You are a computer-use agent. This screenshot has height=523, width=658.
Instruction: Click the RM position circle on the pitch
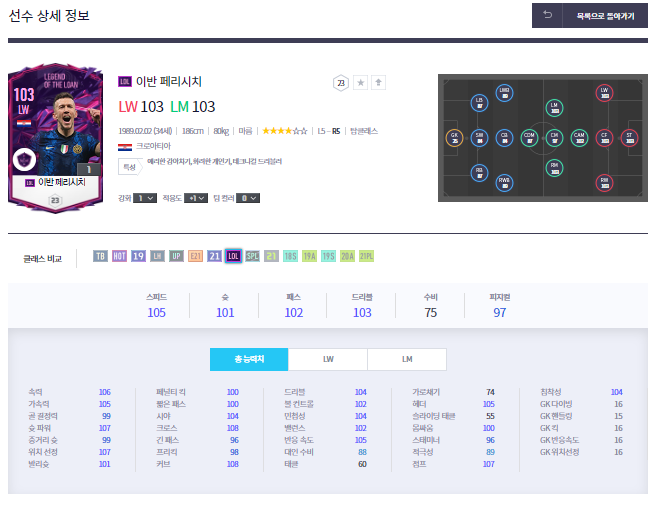click(x=554, y=168)
